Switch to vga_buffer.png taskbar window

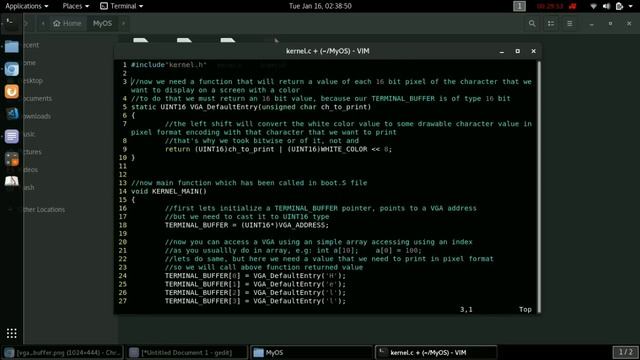click(x=62, y=353)
